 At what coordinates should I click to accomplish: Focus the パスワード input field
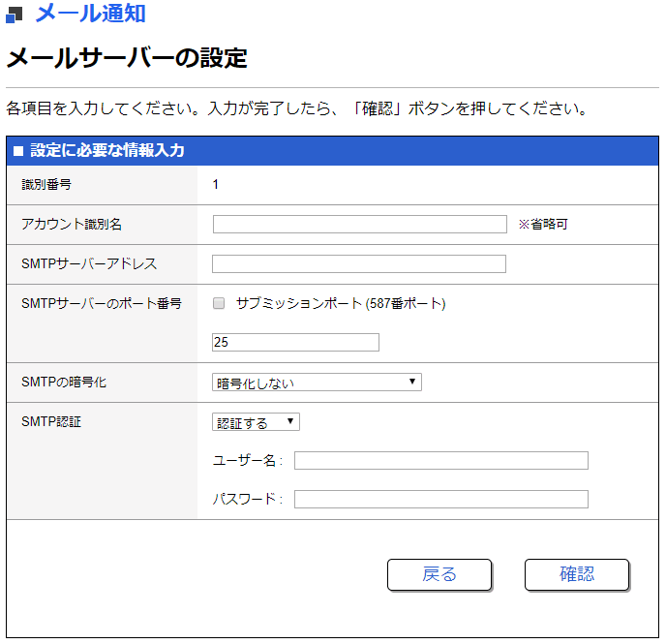pyautogui.click(x=440, y=500)
